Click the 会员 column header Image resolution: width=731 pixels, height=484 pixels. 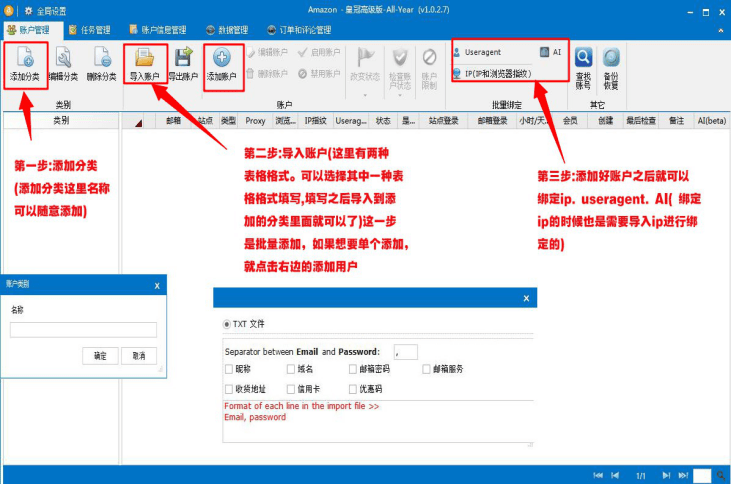pos(570,121)
